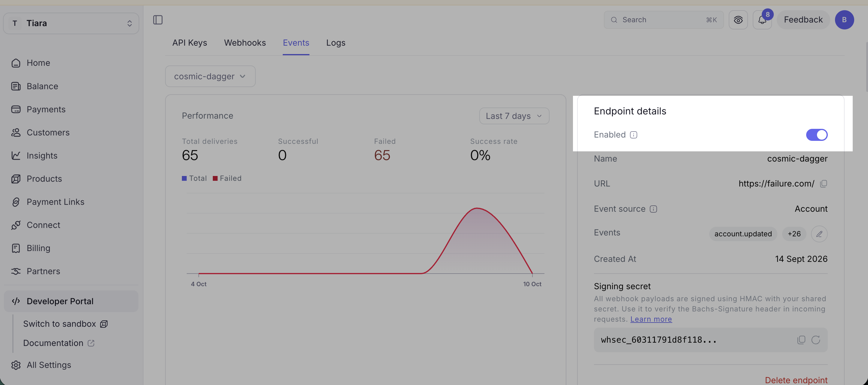Click the eye visibility icon in header

(x=738, y=20)
